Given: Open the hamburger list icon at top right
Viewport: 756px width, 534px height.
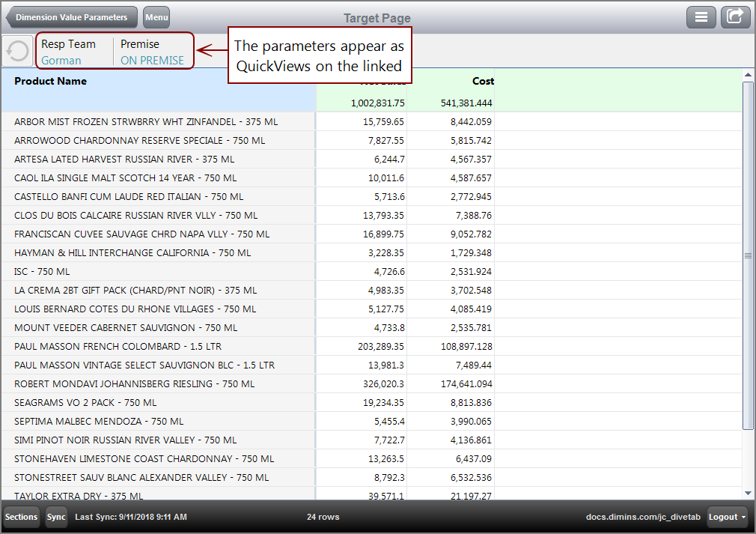Looking at the screenshot, I should click(701, 16).
